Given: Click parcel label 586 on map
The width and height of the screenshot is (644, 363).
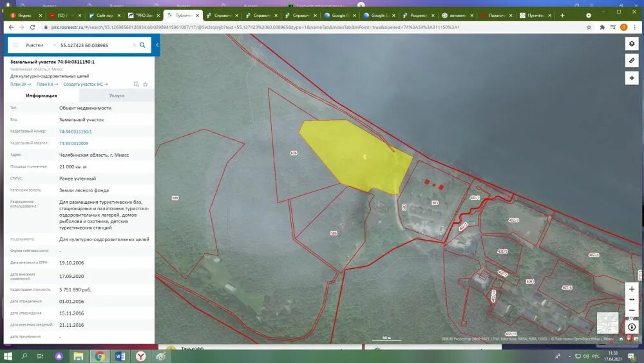Looking at the screenshot, I should point(334,233).
